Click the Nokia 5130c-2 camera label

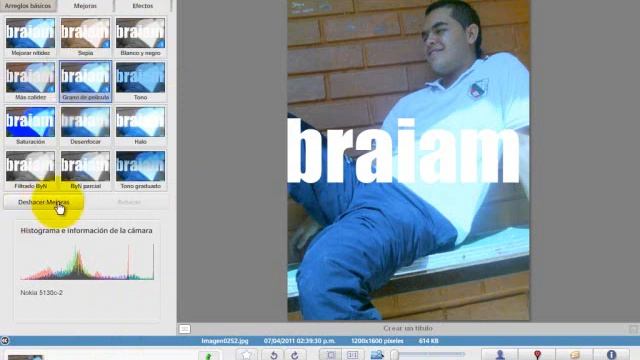(x=41, y=293)
